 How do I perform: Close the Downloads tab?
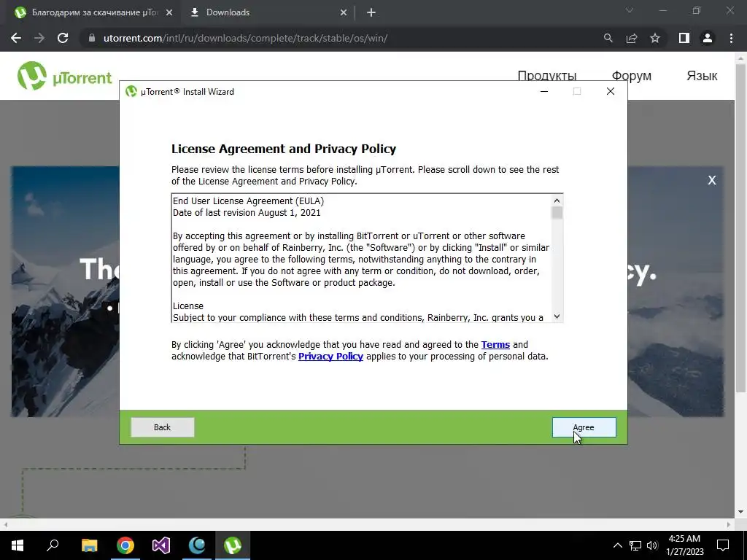(x=344, y=12)
